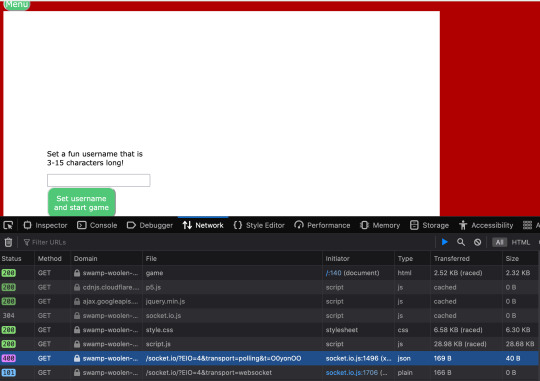Focus the username input field

click(x=98, y=181)
